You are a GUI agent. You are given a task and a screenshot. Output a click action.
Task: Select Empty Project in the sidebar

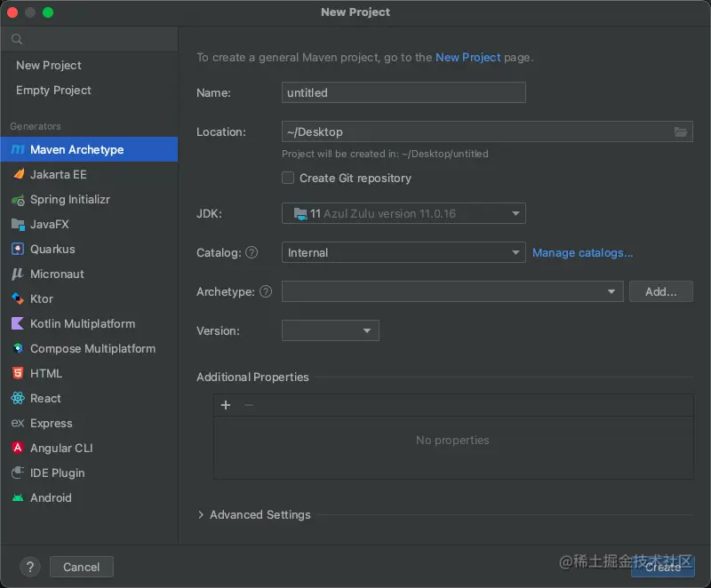(53, 91)
